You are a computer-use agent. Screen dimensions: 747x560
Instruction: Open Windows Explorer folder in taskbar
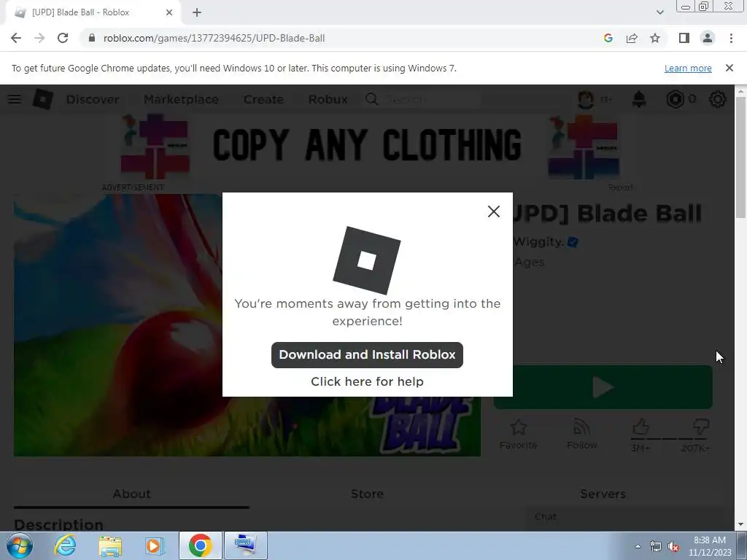point(110,545)
